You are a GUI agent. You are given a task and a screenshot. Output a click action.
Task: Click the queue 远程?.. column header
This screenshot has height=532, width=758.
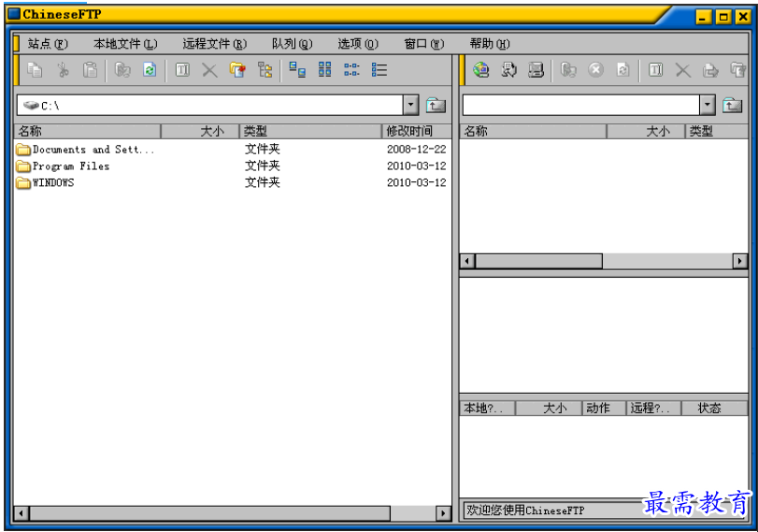point(653,409)
